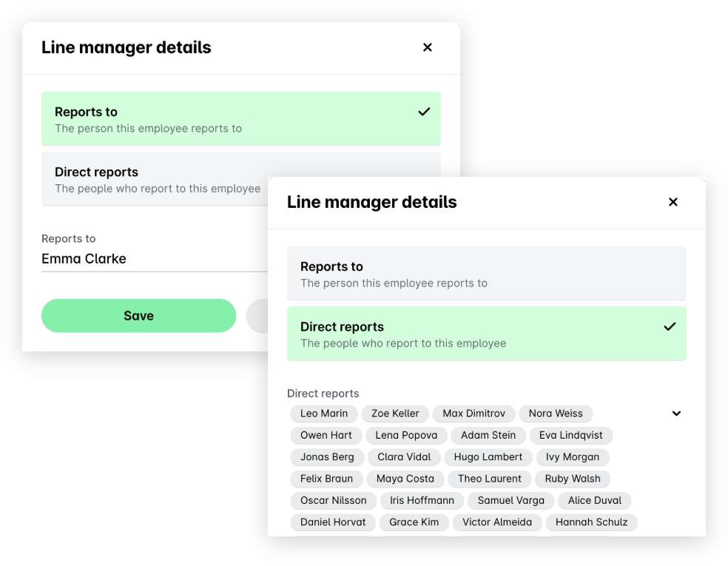Image resolution: width=728 pixels, height=566 pixels.
Task: Click the Adam Stein chip
Action: 488,435
